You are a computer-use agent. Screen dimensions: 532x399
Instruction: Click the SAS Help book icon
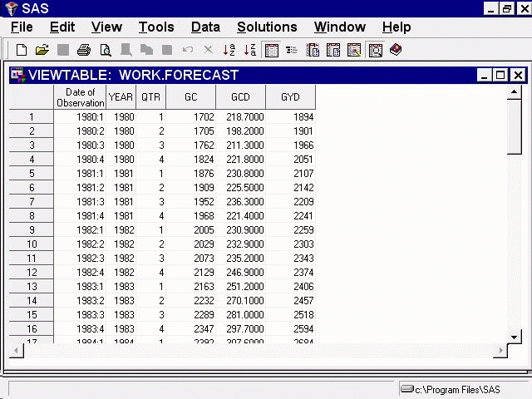(x=396, y=51)
